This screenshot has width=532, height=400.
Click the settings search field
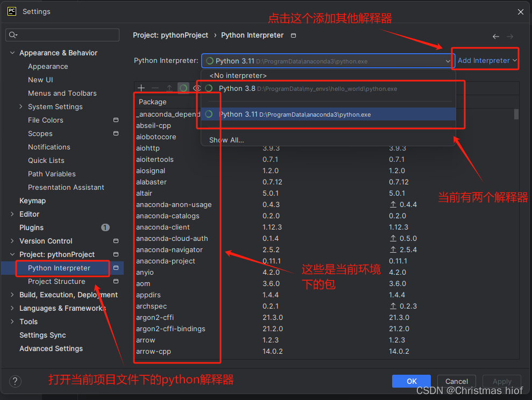[62, 35]
